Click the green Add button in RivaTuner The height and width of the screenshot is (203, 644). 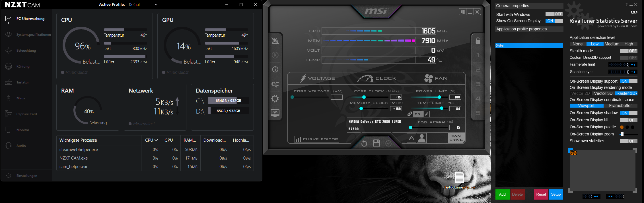pos(502,194)
